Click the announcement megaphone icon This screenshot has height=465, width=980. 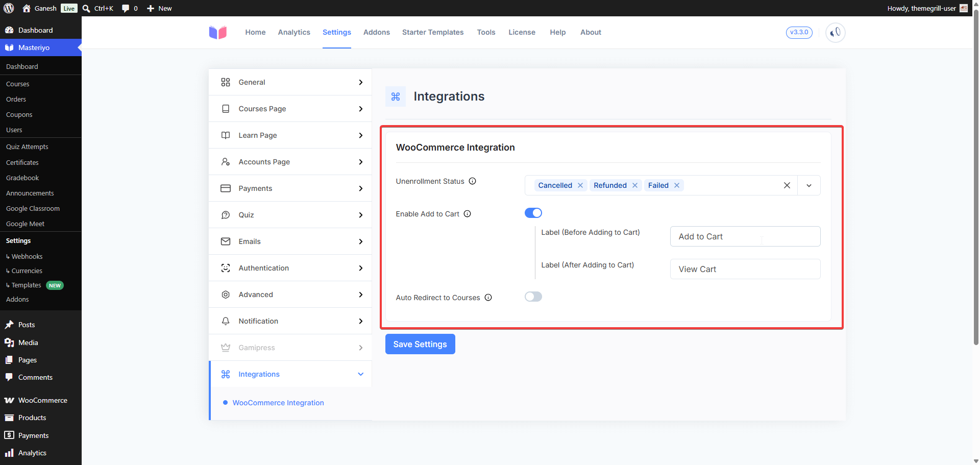point(836,32)
